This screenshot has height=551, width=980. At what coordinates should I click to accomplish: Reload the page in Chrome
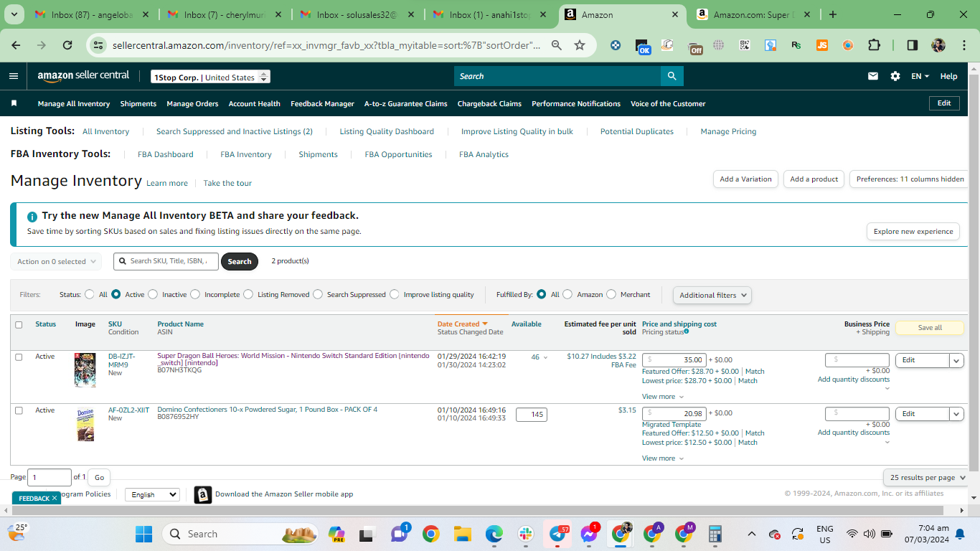[67, 45]
